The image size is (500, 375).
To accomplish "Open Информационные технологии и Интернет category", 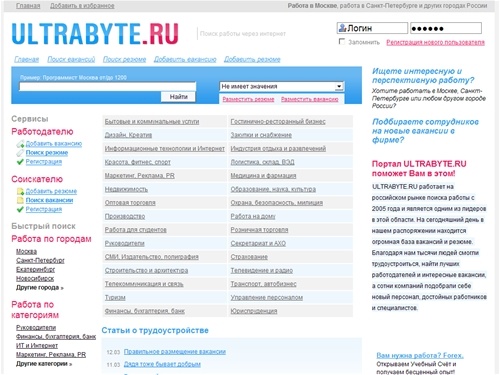I will pos(165,149).
